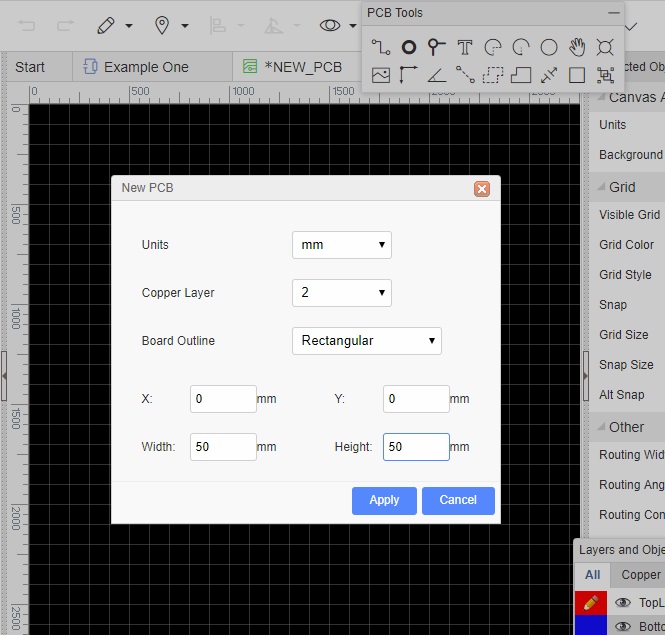Click the red TopLayer color swatch
This screenshot has height=635, width=665.
point(590,603)
